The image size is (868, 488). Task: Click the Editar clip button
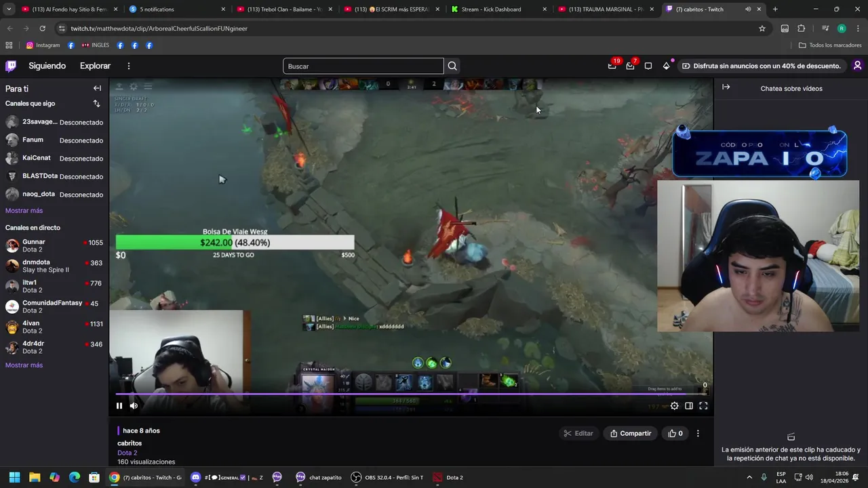(578, 433)
